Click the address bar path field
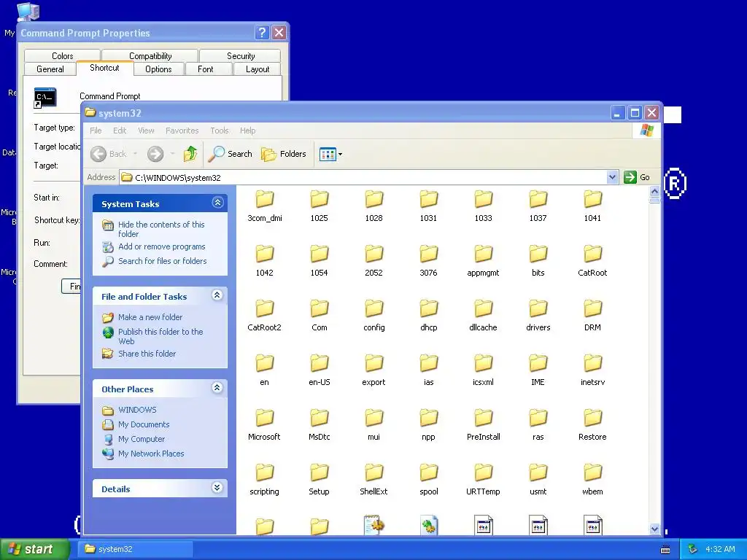The height and width of the screenshot is (560, 747). pos(363,178)
